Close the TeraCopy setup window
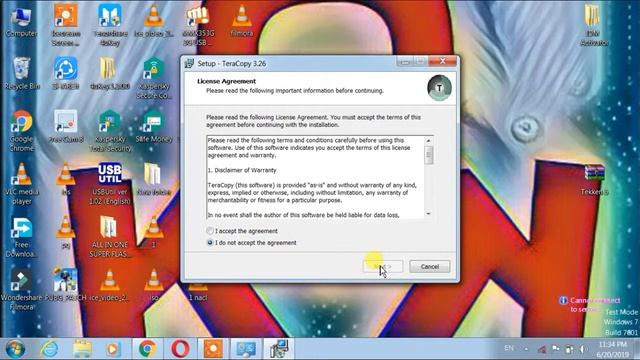This screenshot has height=360, width=640. (x=442, y=62)
